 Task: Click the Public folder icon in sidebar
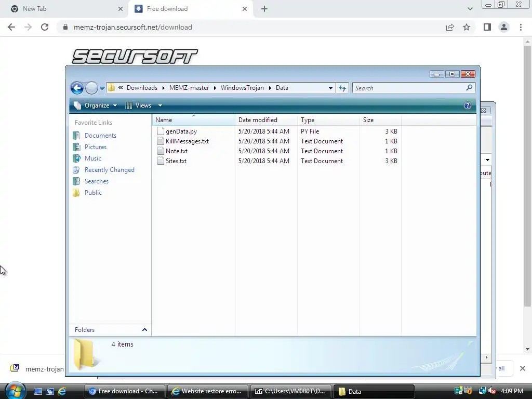[77, 193]
